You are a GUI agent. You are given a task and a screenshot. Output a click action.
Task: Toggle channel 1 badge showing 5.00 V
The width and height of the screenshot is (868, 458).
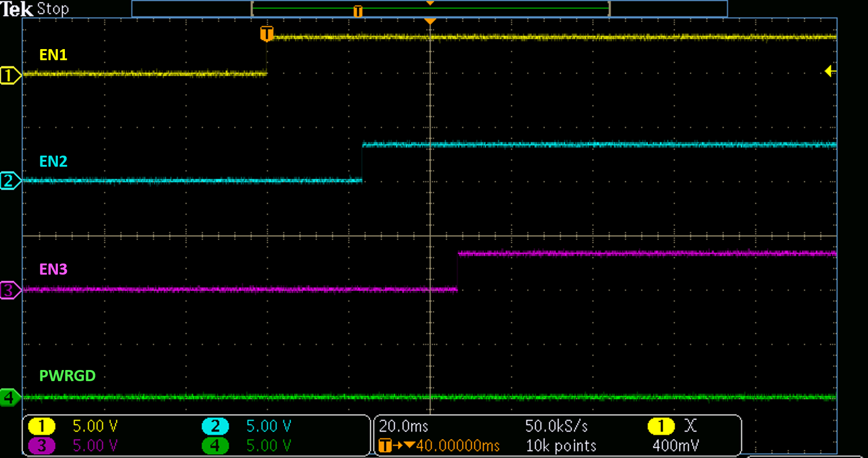(x=42, y=426)
